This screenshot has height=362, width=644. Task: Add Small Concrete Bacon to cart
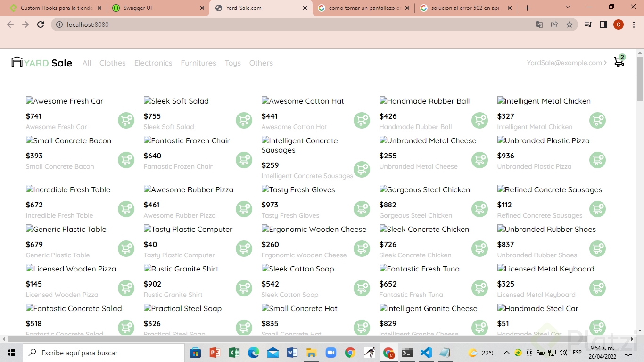(126, 160)
